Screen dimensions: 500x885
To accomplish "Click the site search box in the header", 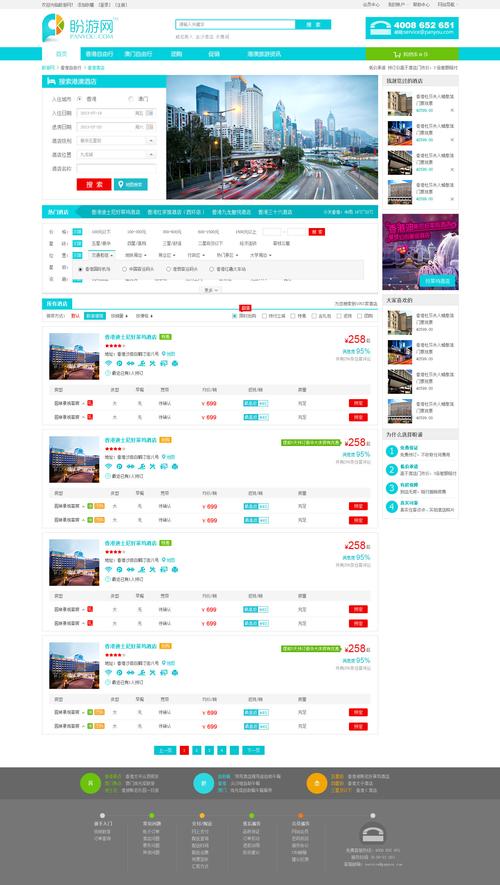I will [x=235, y=25].
